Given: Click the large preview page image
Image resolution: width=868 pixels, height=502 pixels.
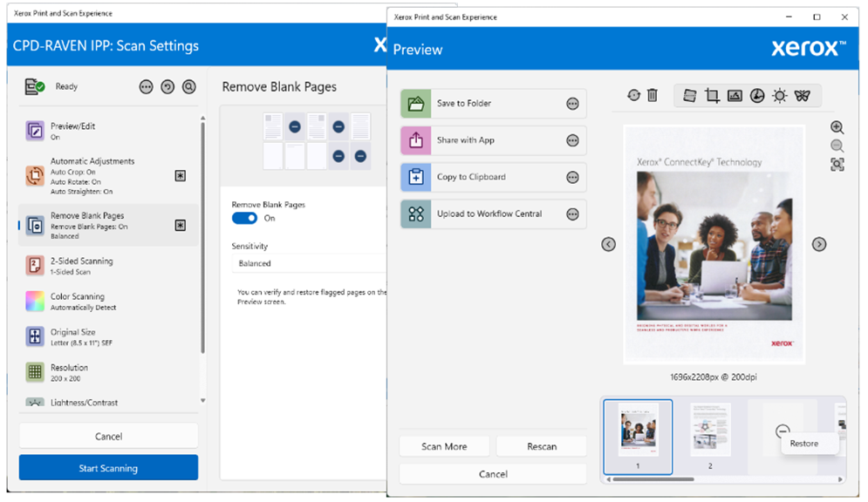Looking at the screenshot, I should point(714,244).
